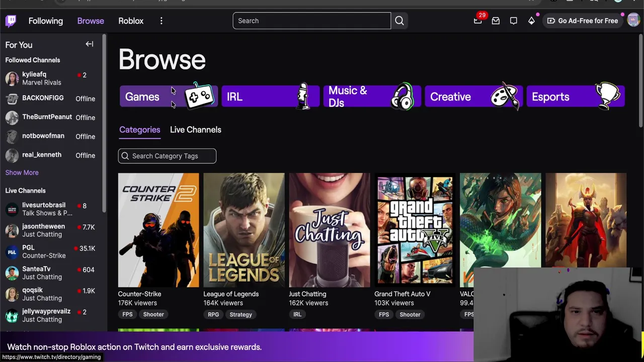The height and width of the screenshot is (362, 644).
Task: Click the Counter-Strike category title link
Action: coord(139,294)
